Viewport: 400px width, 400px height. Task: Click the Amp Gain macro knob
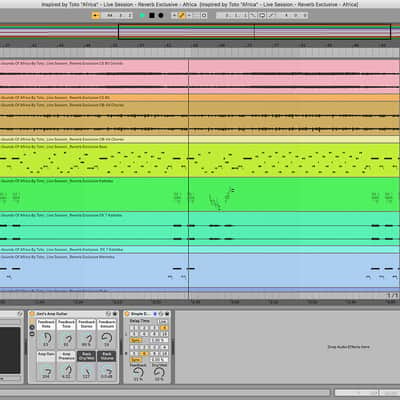46,371
